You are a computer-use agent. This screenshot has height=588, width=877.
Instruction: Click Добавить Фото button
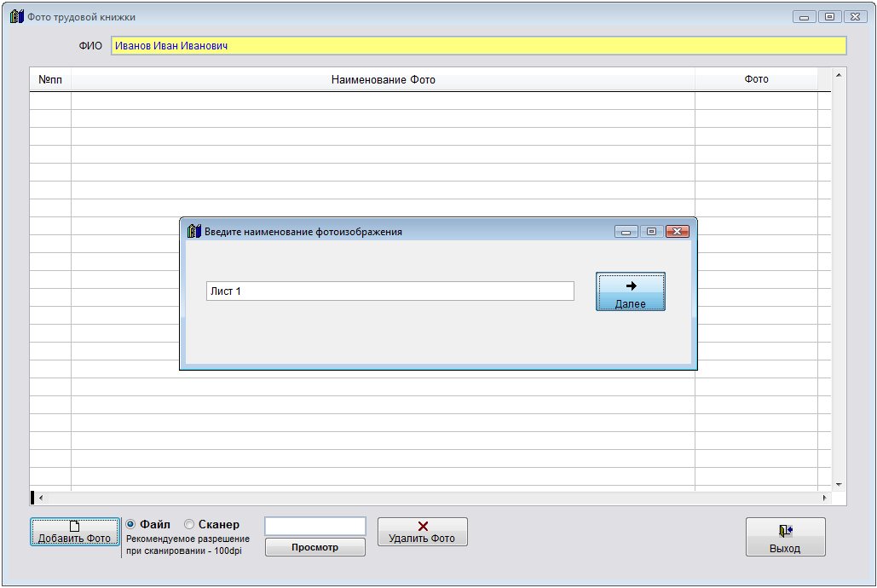(x=74, y=532)
